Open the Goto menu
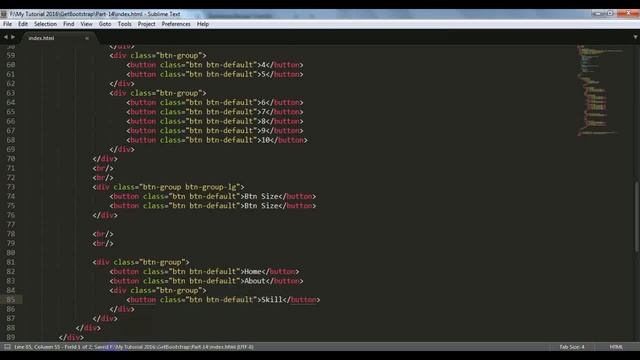This screenshot has width=640, height=360. [105, 24]
